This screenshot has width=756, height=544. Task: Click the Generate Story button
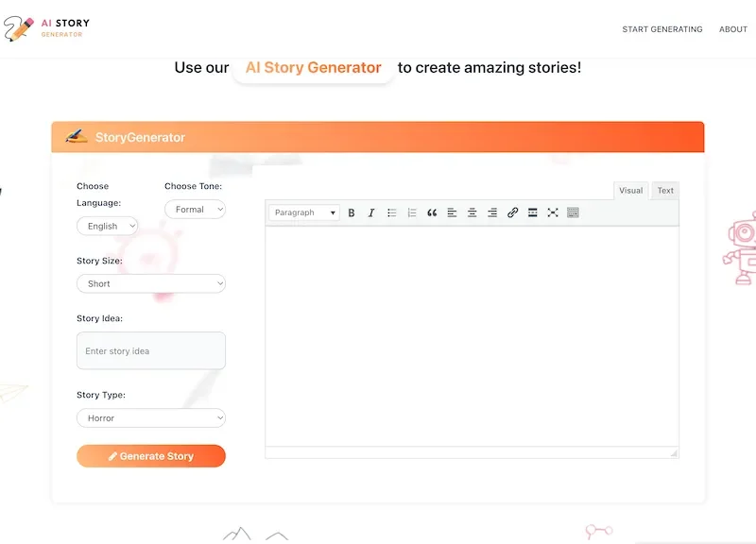[x=150, y=455]
